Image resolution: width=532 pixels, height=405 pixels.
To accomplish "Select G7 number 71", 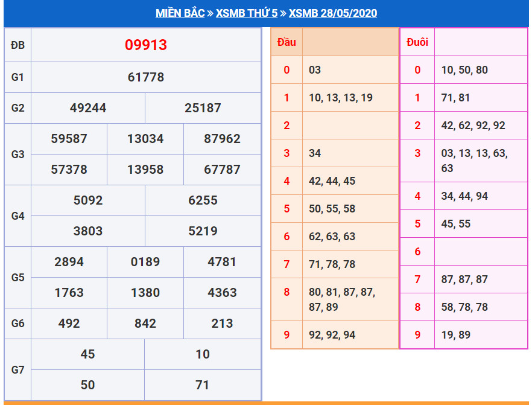I will click(x=203, y=385).
